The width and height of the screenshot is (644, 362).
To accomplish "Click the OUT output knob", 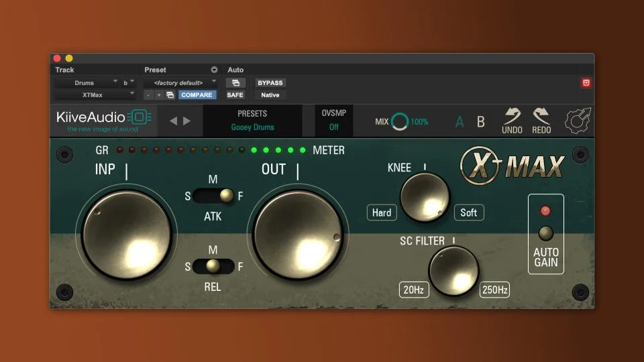I will (298, 235).
